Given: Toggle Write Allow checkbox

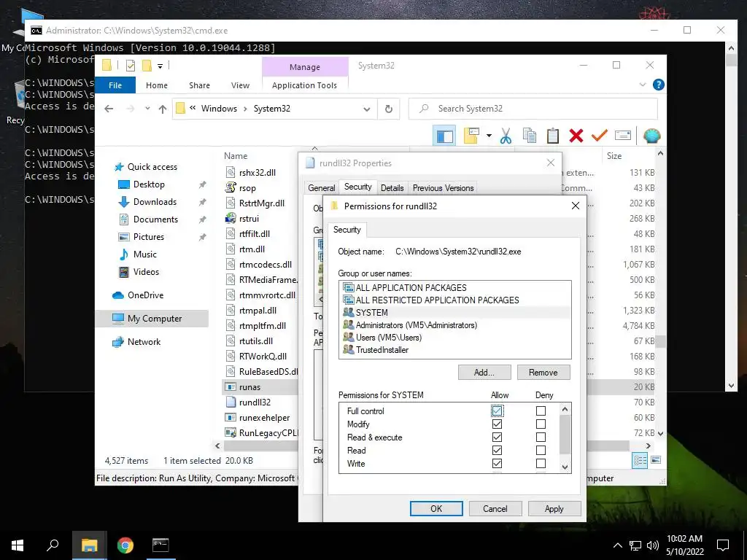Looking at the screenshot, I should 497,463.
